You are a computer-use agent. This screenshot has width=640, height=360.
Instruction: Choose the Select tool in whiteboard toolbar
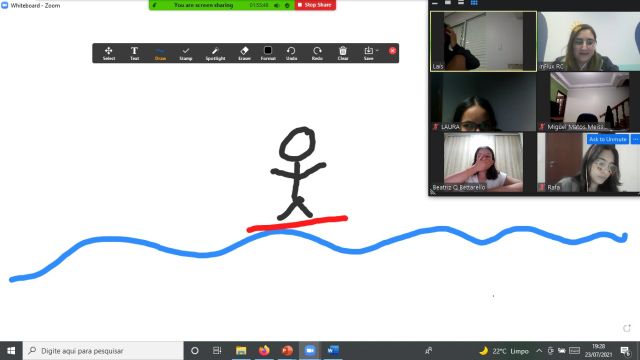pos(109,53)
